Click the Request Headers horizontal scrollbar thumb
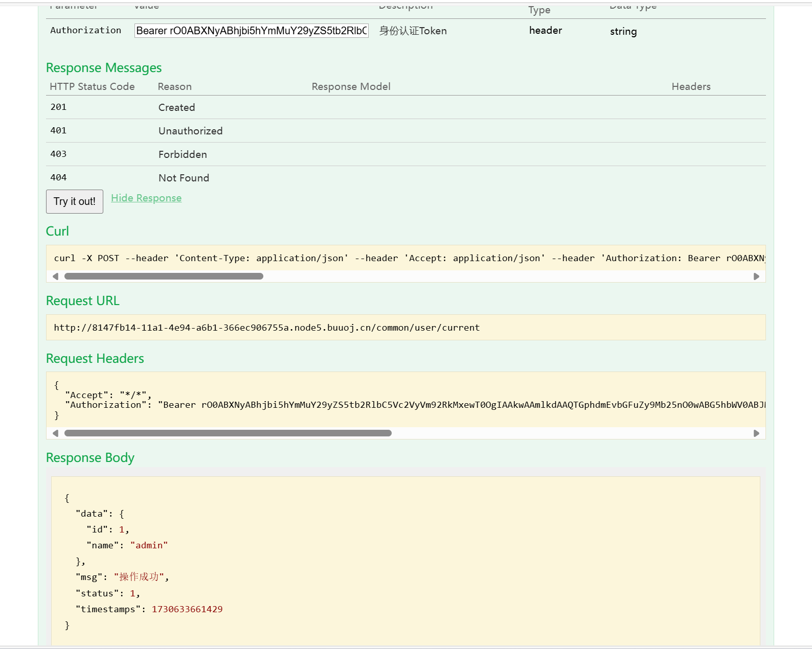The image size is (812, 649). (x=228, y=433)
